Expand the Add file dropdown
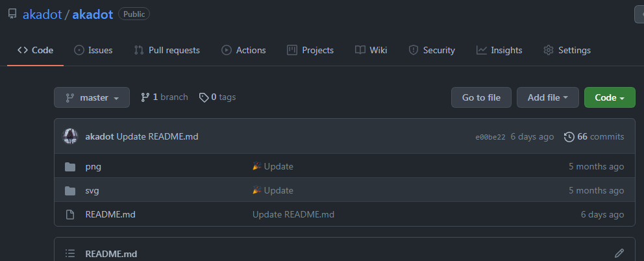644x261 pixels. 547,97
